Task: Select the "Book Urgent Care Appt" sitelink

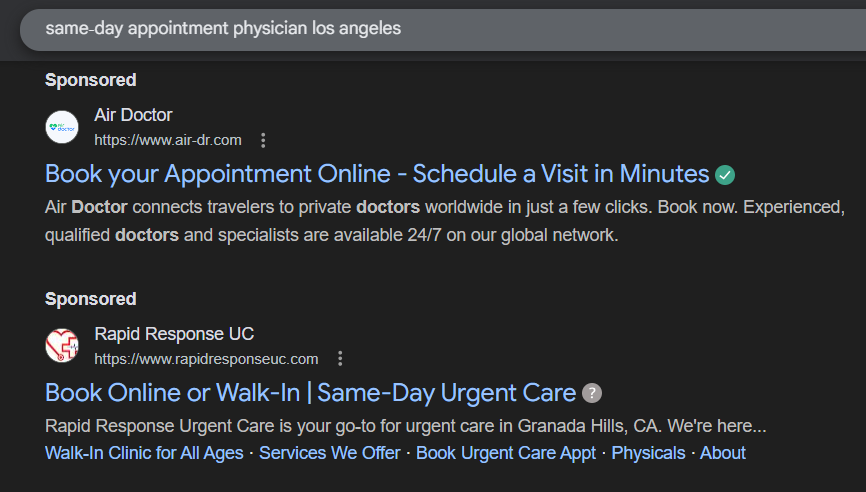Action: [506, 453]
